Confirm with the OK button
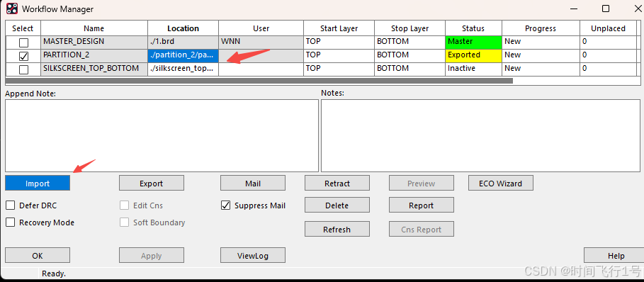 [38, 255]
